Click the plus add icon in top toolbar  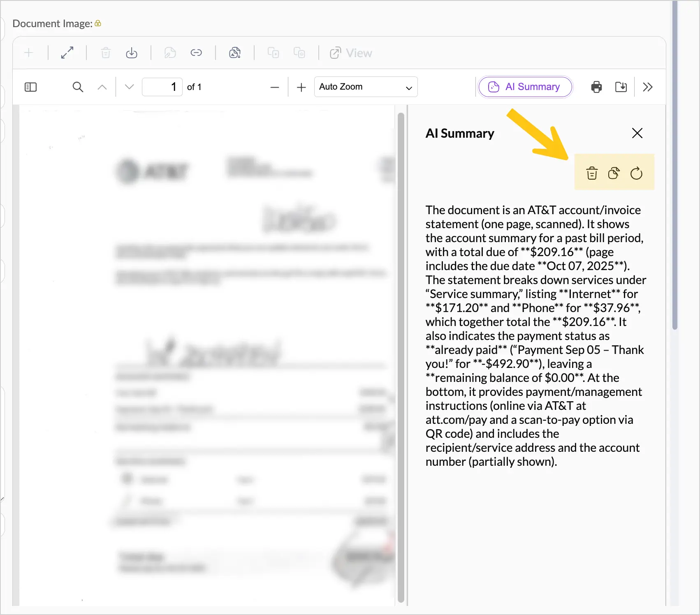point(29,53)
